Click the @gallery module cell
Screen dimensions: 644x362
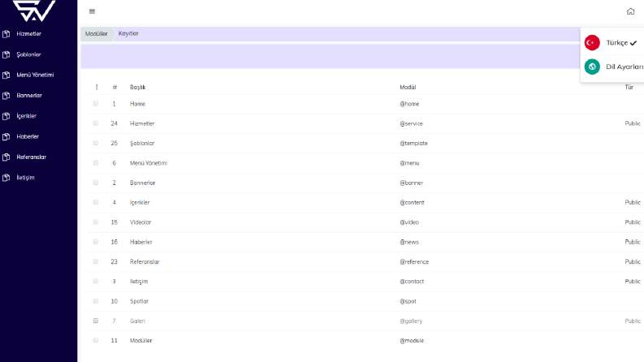(x=411, y=321)
